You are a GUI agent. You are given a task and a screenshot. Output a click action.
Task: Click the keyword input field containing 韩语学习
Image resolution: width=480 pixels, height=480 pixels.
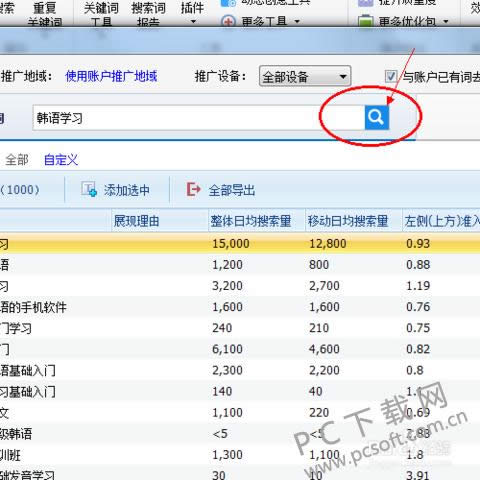pos(199,118)
